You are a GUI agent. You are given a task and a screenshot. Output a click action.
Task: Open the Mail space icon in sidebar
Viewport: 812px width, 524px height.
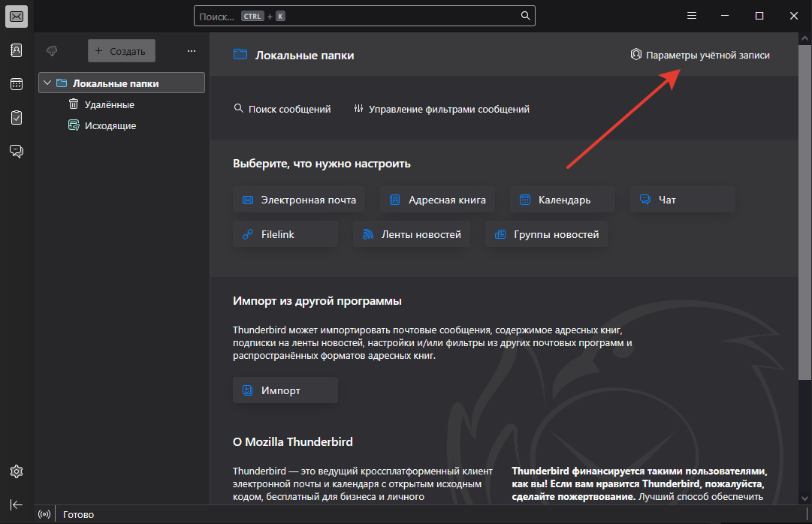pos(17,16)
